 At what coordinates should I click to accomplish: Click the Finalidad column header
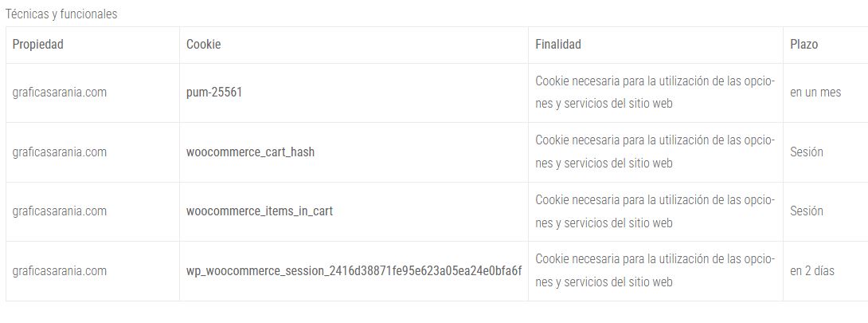[x=558, y=45]
